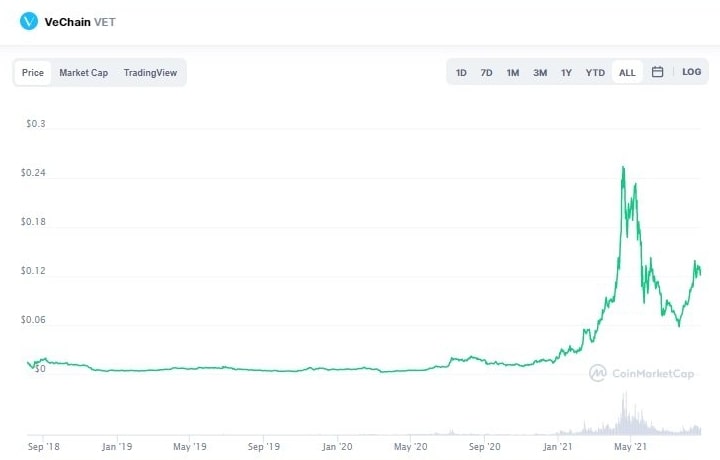Click the Jan '20 date label
This screenshot has height=460, width=720.
tap(337, 447)
